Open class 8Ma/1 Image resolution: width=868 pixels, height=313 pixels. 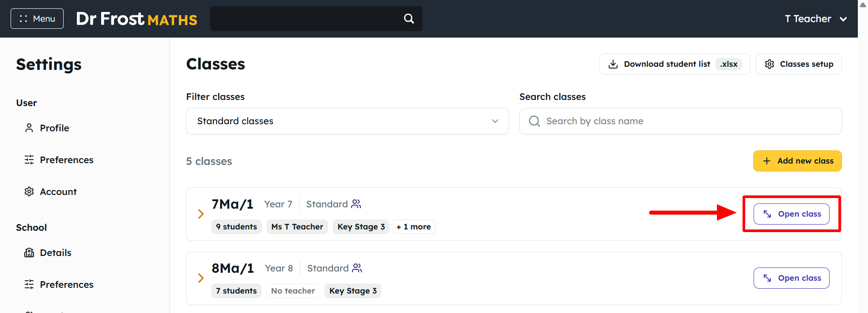791,278
